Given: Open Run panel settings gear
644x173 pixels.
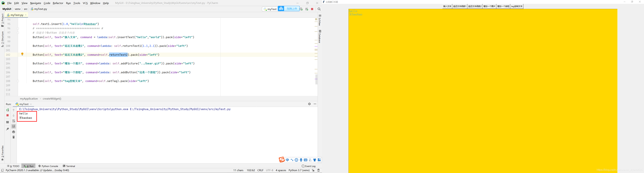Looking at the screenshot, I should (309, 104).
